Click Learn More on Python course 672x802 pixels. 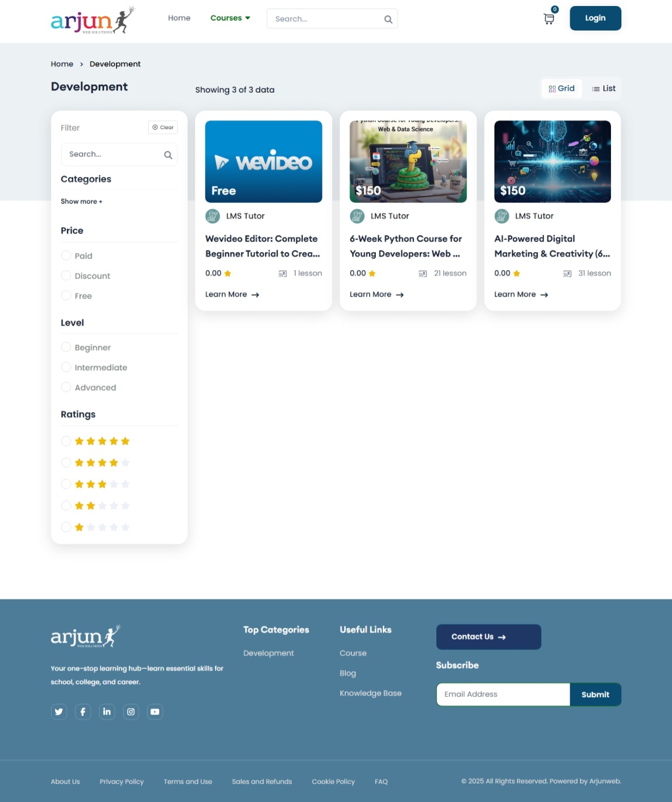coord(376,295)
